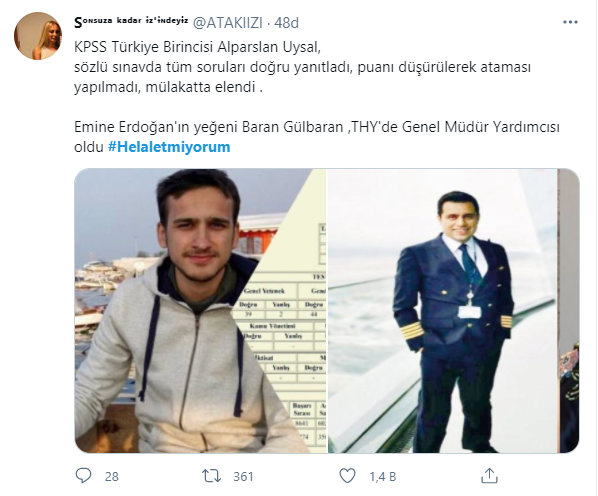Click the 1,4 B likes count
Viewport: 598px width, 496px height.
tap(383, 477)
